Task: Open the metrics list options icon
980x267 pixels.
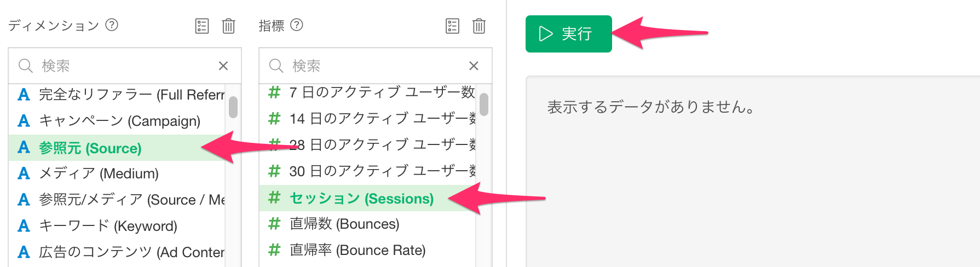Action: (453, 26)
